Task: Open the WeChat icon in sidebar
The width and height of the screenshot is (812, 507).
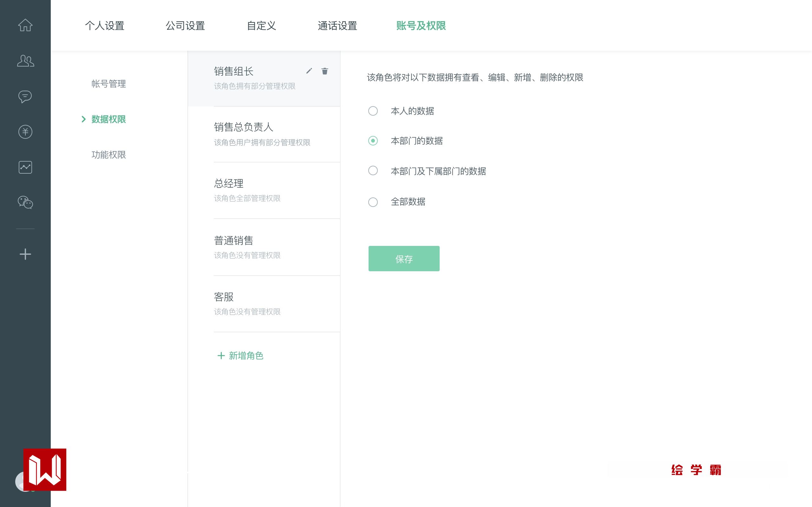Action: pyautogui.click(x=25, y=202)
